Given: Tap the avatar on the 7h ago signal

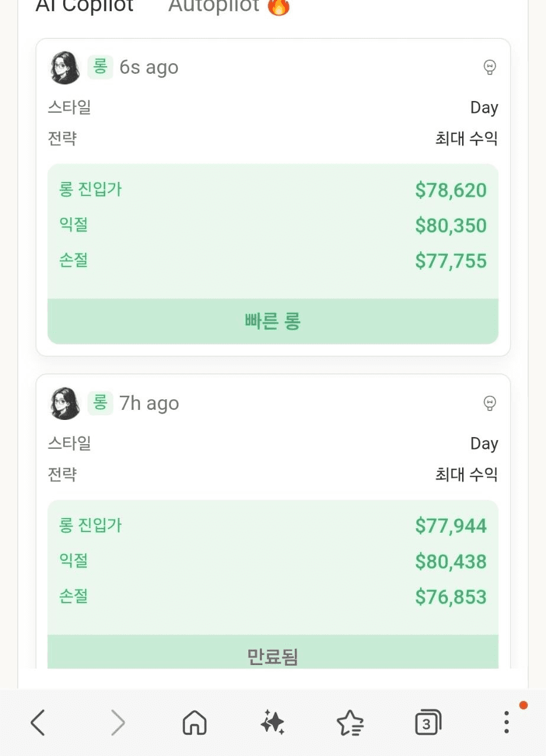Looking at the screenshot, I should coord(64,403).
